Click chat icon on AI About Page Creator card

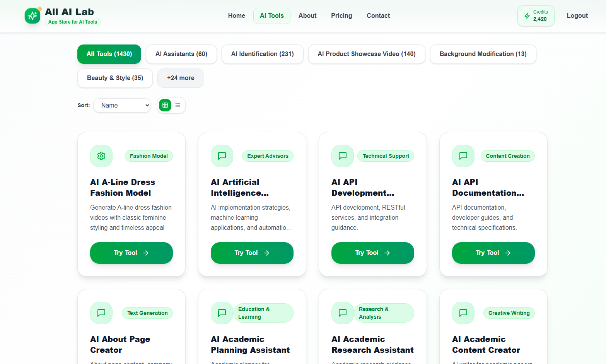[x=101, y=313]
